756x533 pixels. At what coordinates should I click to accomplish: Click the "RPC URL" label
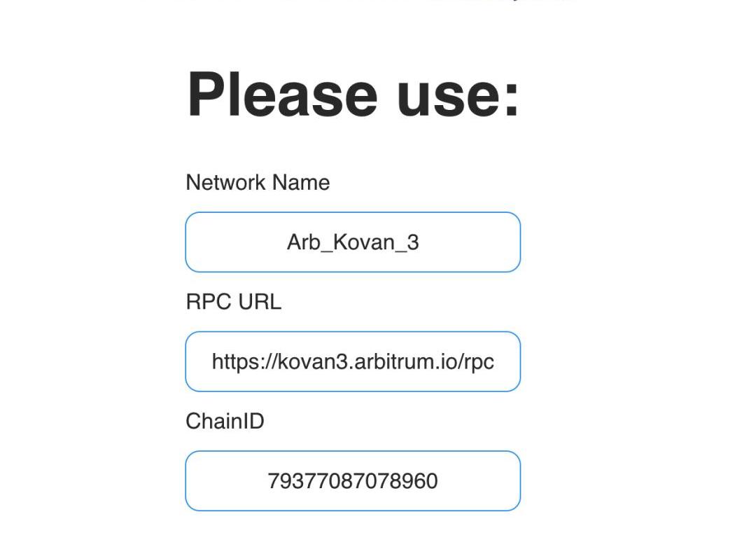point(233,302)
